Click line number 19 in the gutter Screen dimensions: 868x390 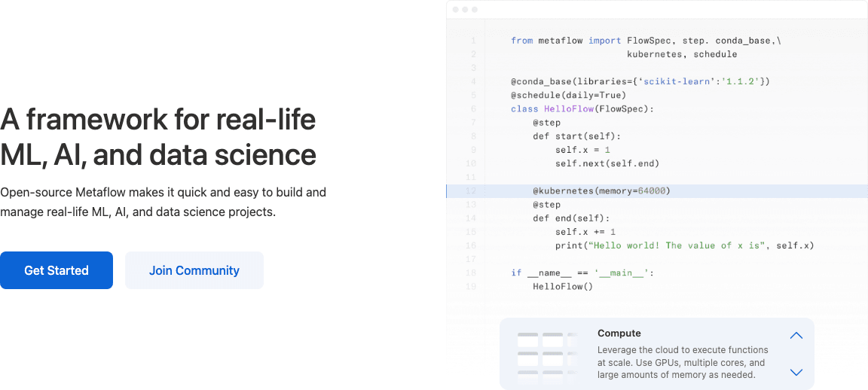471,287
